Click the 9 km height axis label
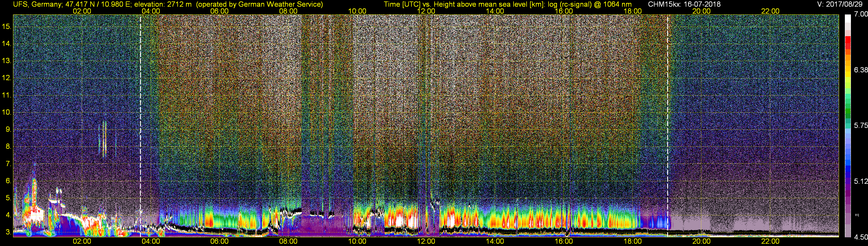Viewport: 868px width, 246px height. point(8,129)
